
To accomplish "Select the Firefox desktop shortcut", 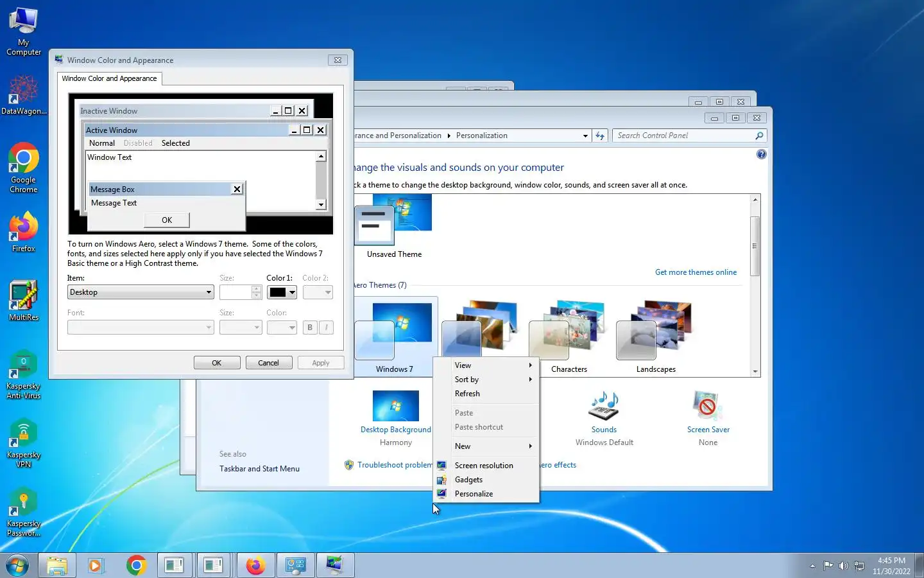I will 24,231.
